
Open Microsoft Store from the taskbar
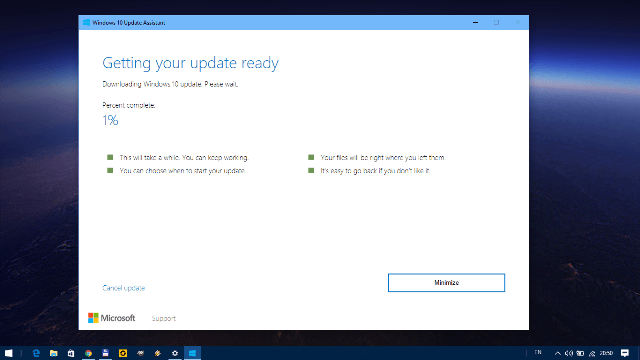coord(71,353)
